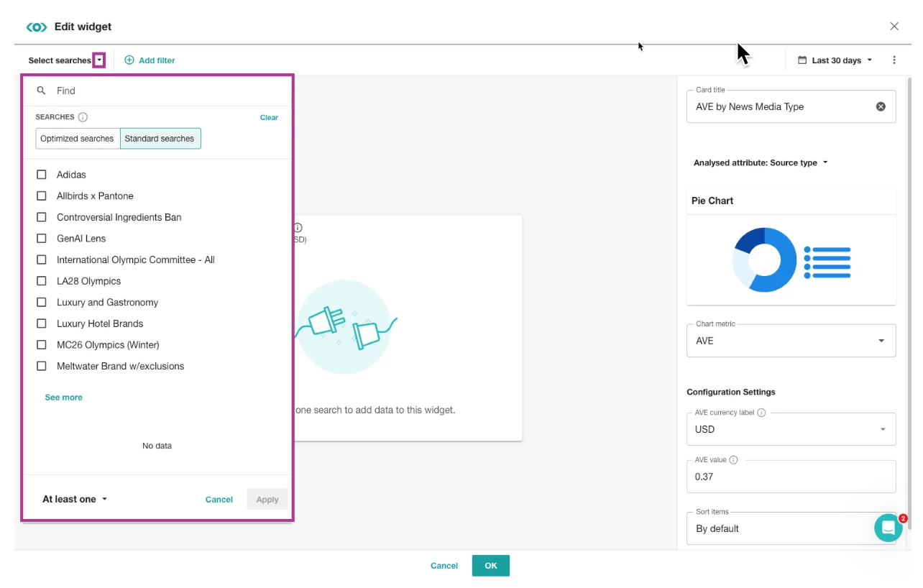Check MC26 Olympics (Winter) search

pyautogui.click(x=42, y=344)
